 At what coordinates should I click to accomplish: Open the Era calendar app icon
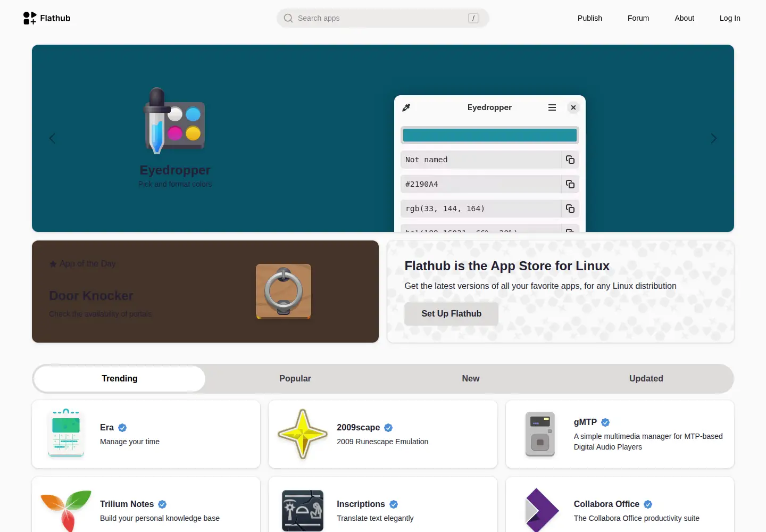point(66,433)
